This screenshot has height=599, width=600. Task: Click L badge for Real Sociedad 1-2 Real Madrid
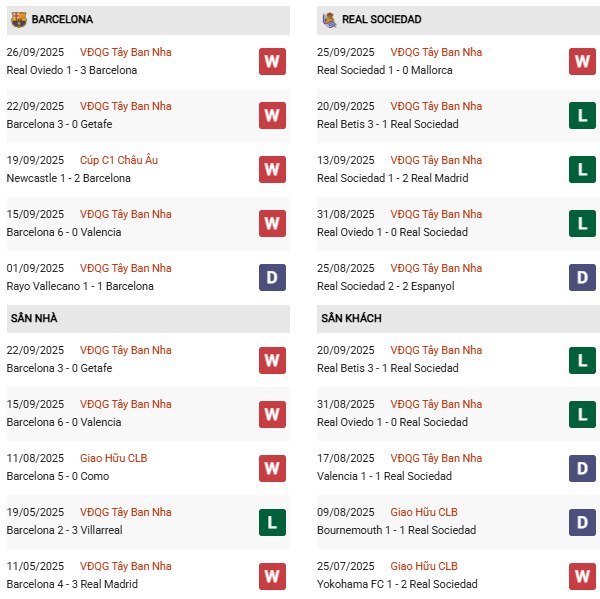click(x=582, y=169)
